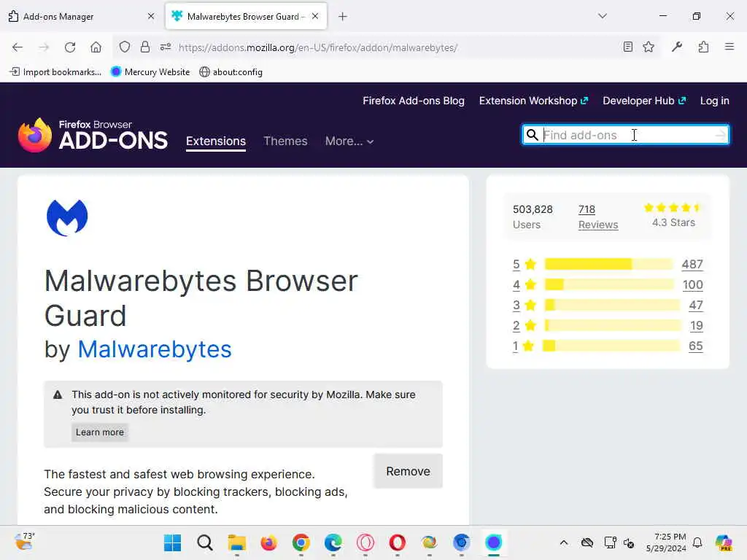Open the about:config bookmark
Image resolution: width=747 pixels, height=560 pixels.
pyautogui.click(x=231, y=72)
